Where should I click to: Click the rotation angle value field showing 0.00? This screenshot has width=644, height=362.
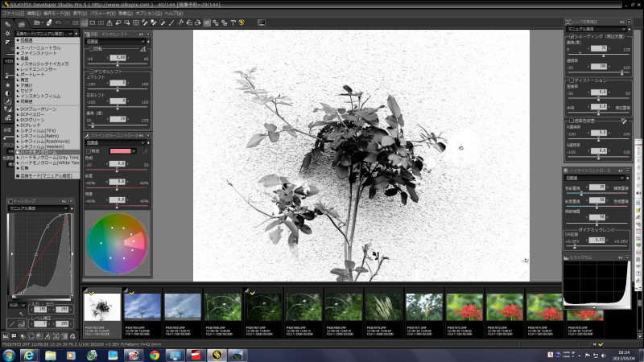point(118,58)
